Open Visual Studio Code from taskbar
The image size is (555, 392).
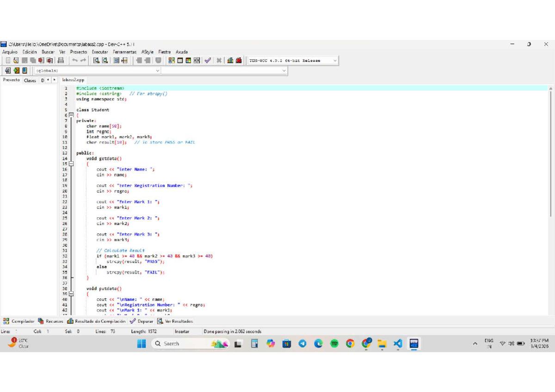[398, 343]
